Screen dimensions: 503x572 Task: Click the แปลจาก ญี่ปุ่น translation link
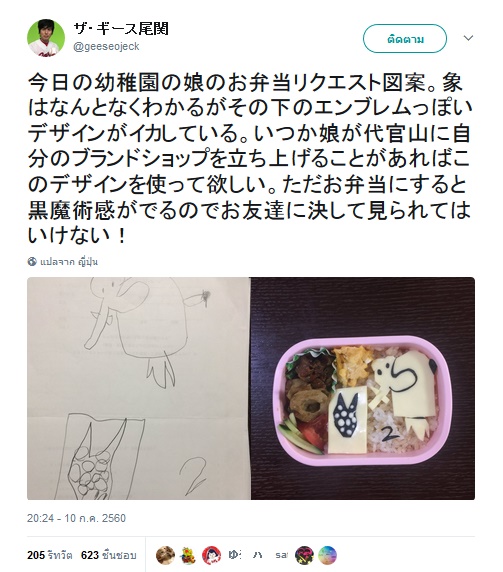coord(69,262)
